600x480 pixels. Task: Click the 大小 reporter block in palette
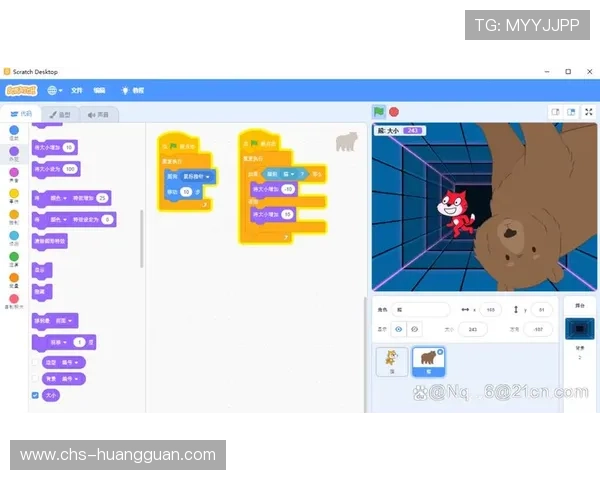[51, 395]
